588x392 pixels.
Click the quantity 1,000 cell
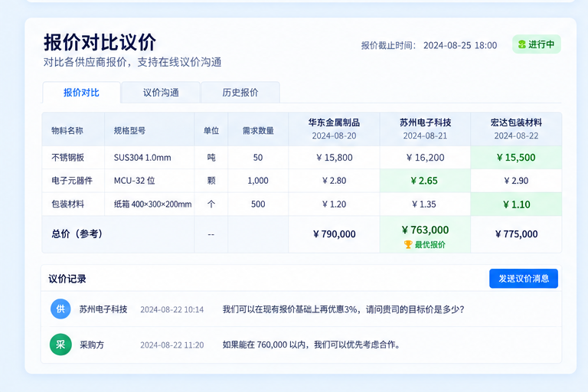coord(258,181)
